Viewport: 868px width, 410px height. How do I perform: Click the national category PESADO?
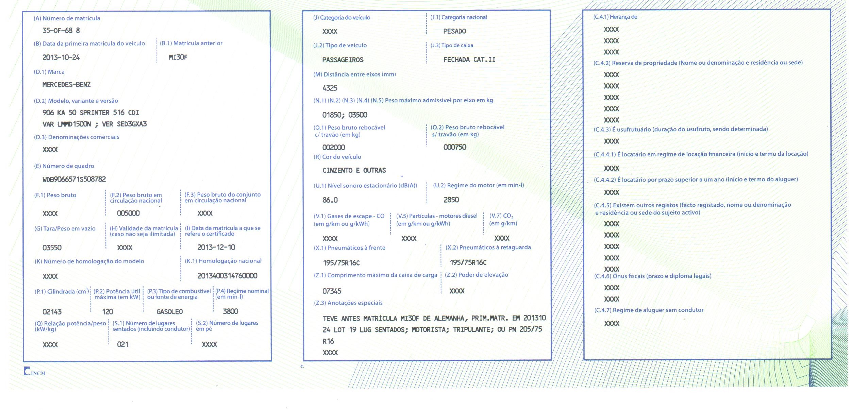click(454, 31)
